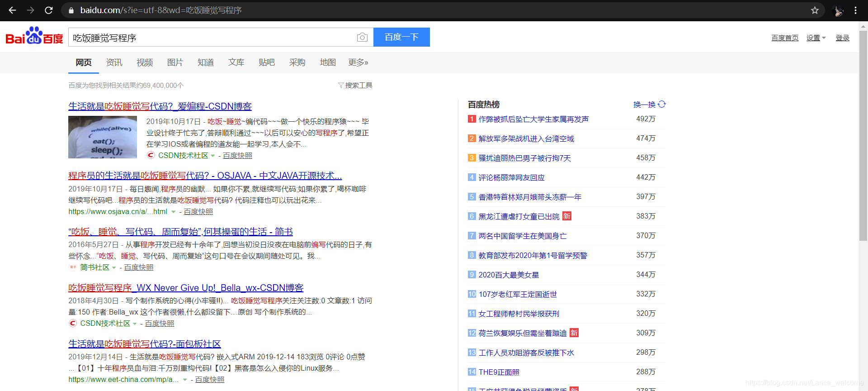Switch to the 文库 tab
Image resolution: width=868 pixels, height=391 pixels.
point(236,62)
